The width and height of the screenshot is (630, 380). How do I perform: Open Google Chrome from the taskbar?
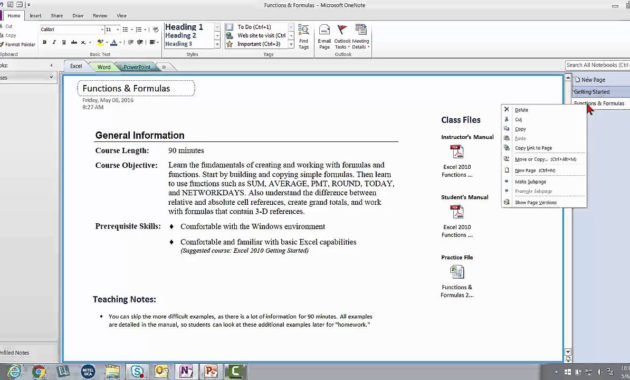[39, 372]
